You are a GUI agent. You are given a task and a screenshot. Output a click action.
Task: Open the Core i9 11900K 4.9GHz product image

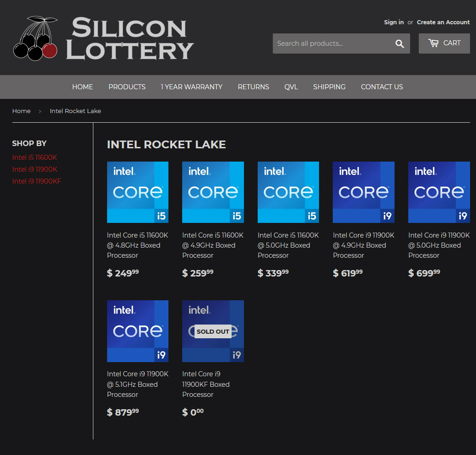(x=363, y=192)
